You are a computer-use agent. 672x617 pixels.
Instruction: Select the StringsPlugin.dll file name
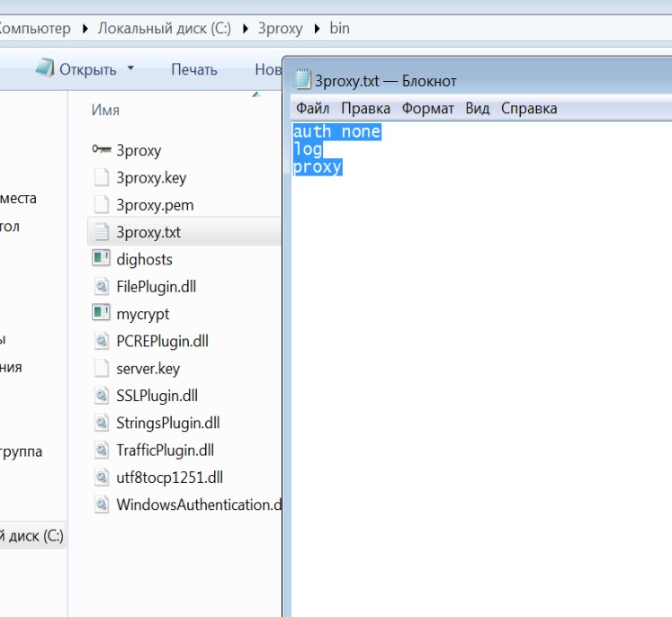168,423
